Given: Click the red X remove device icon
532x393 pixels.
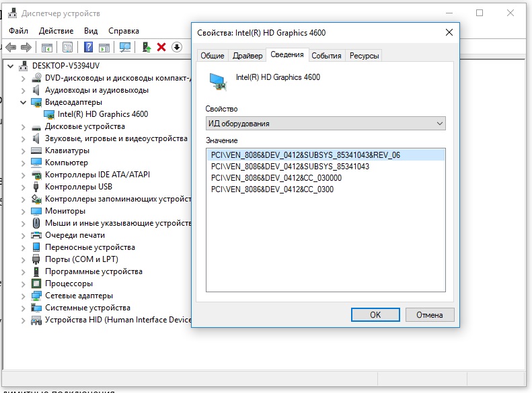Looking at the screenshot, I should (161, 47).
